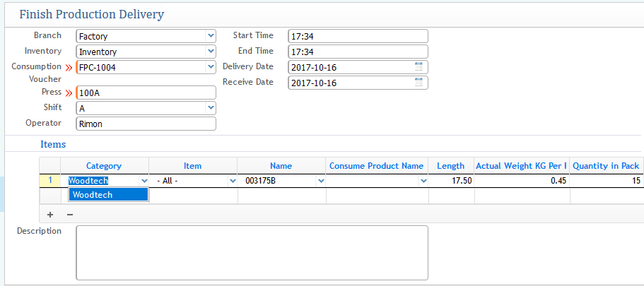Open the Delivery Date calendar picker
Screen dimensions: 644x286
[418, 67]
